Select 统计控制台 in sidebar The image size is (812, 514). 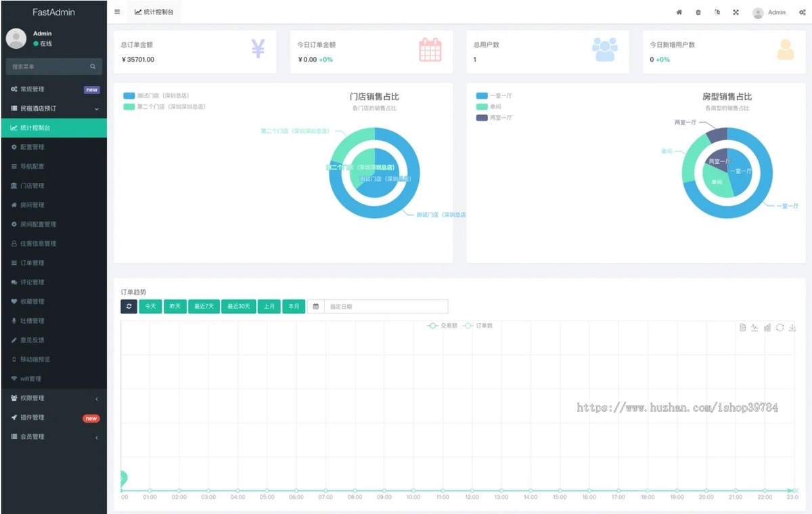(x=53, y=128)
